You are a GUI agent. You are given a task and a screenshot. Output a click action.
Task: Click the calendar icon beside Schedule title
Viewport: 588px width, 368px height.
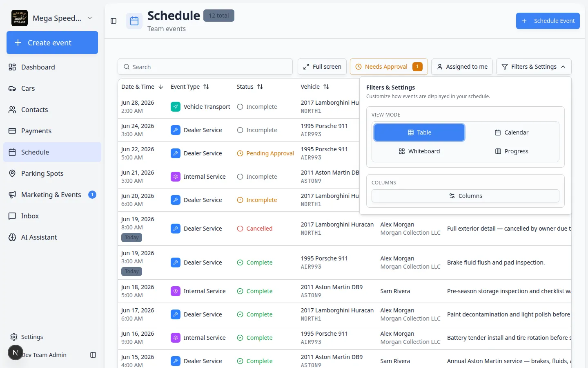click(x=134, y=21)
